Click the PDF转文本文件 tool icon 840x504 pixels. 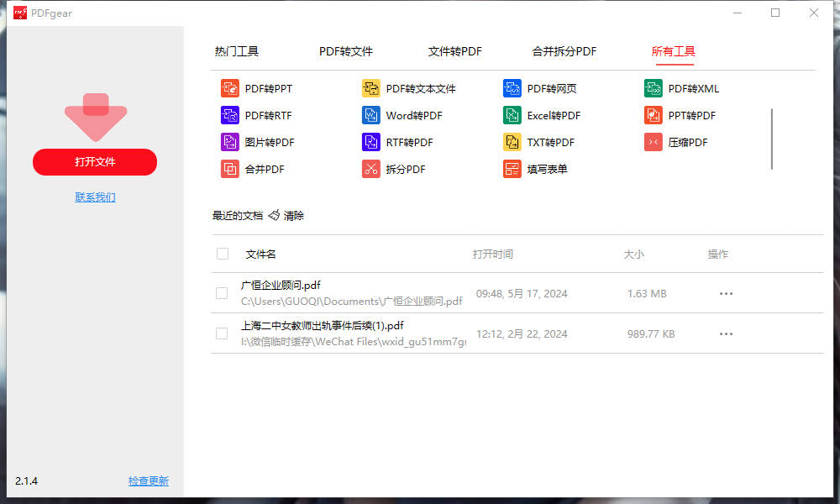coord(370,88)
